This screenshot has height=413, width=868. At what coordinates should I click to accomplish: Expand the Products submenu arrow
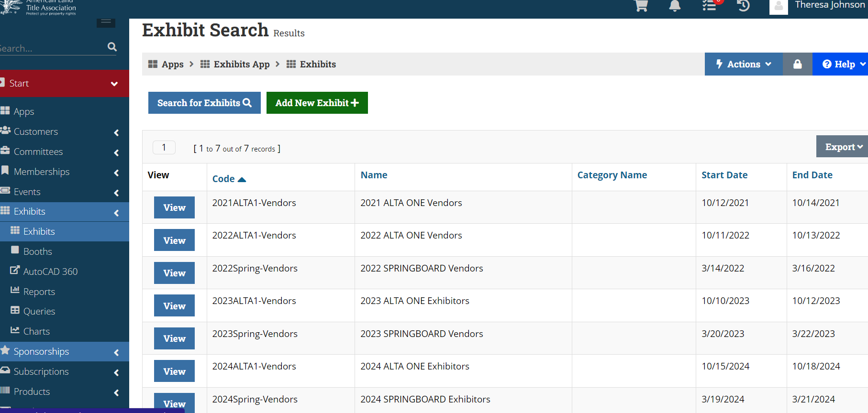[116, 392]
